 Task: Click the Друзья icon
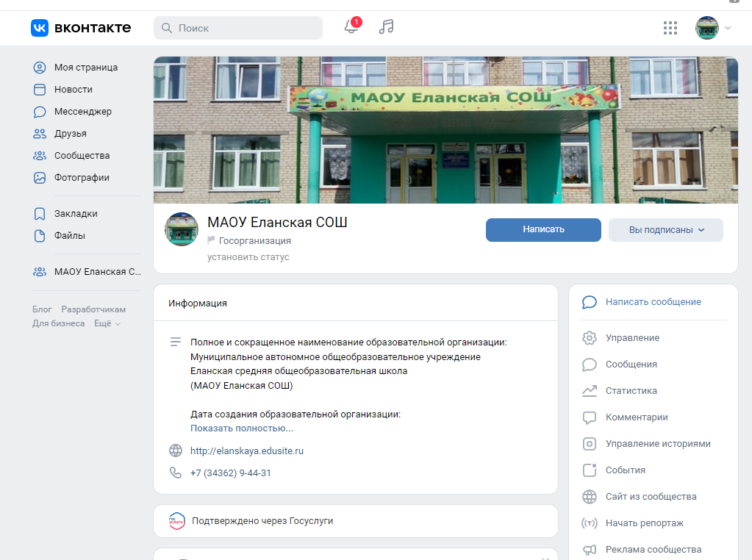click(39, 134)
